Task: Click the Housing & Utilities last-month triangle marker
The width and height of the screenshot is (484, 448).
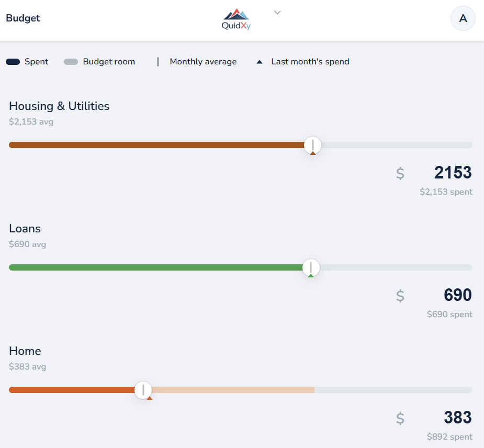Action: [x=313, y=153]
